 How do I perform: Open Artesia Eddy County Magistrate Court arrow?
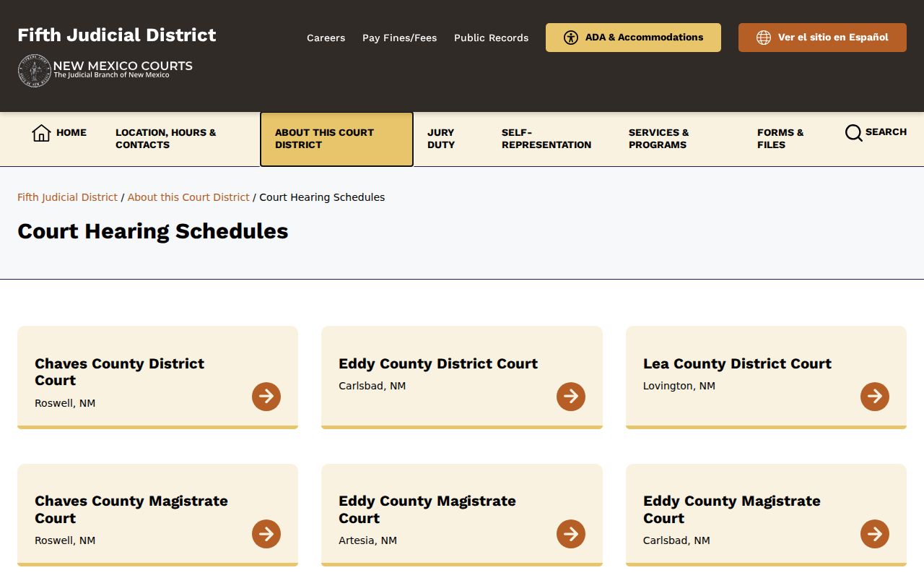[x=571, y=534]
